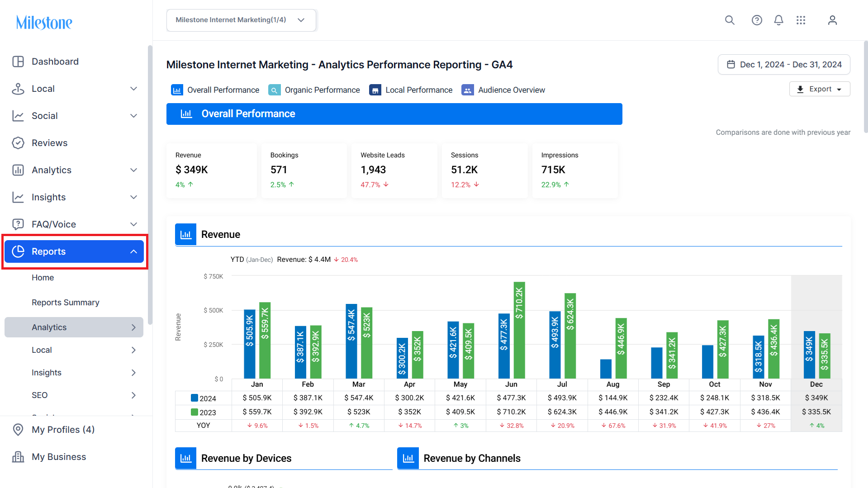Open the apps grid icon
Viewport: 868px width, 488px height.
click(x=801, y=20)
